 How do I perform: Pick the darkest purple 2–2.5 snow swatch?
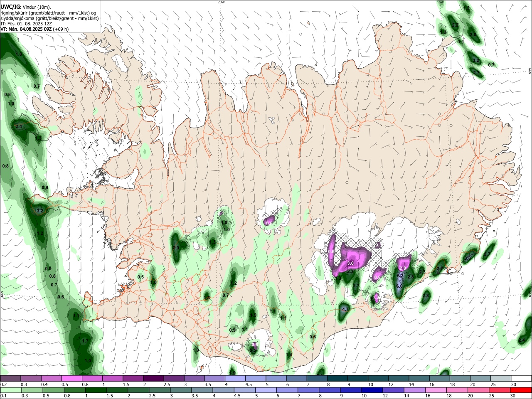153,379
